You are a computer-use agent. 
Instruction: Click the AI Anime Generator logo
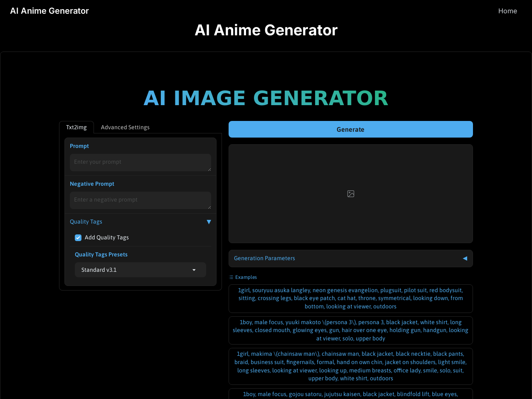coord(49,11)
